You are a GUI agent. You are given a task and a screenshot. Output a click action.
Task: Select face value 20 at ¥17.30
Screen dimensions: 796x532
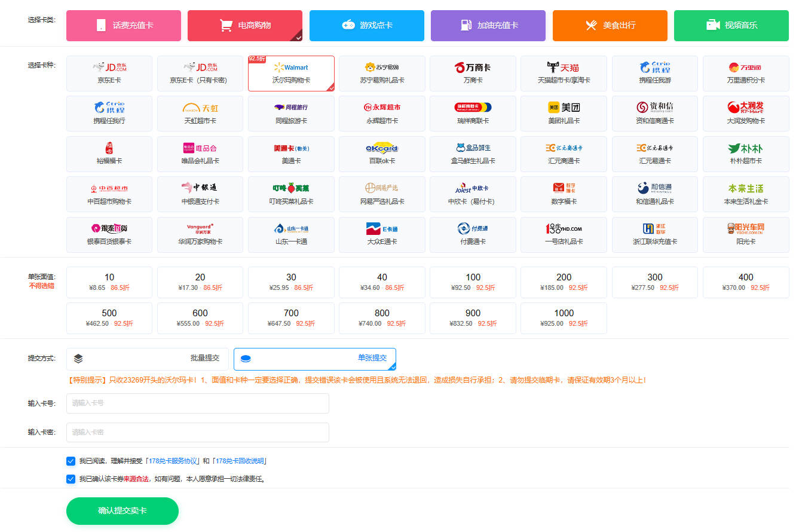tap(200, 282)
